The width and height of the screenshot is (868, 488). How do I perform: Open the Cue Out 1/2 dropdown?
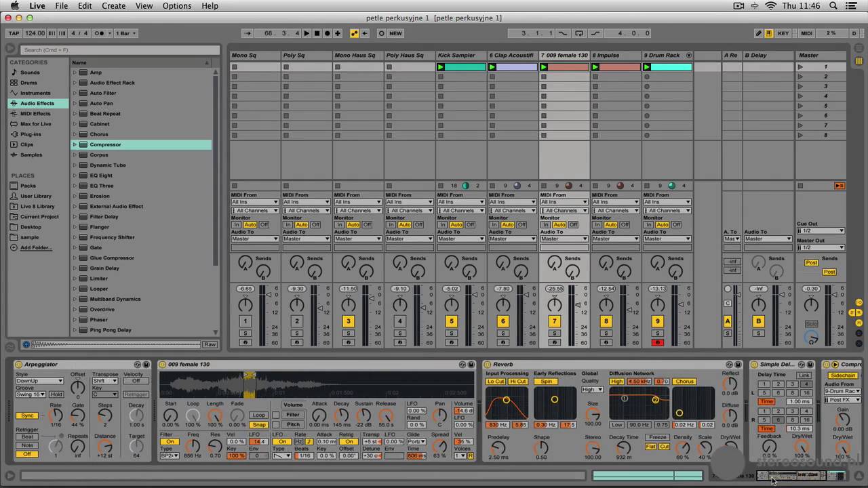(821, 230)
